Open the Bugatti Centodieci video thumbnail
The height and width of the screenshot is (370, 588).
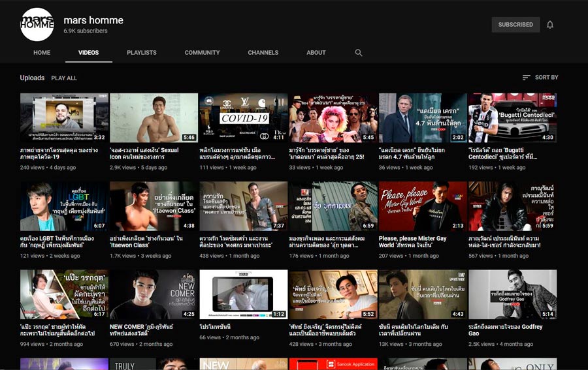[x=512, y=118]
